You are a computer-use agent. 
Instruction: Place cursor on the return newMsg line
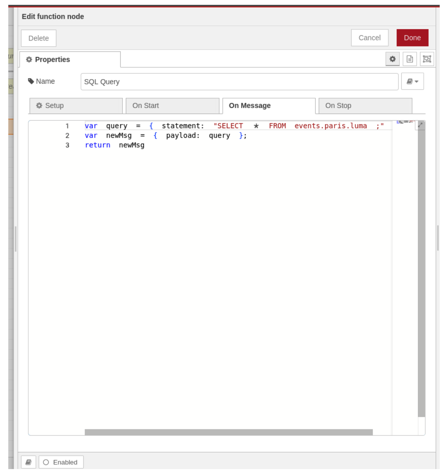click(131, 145)
